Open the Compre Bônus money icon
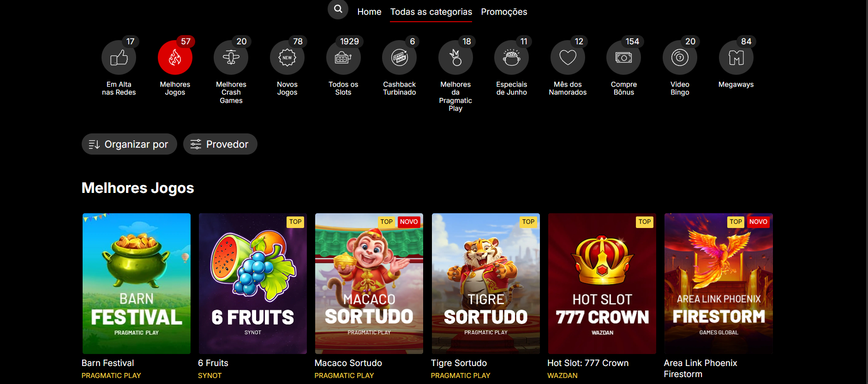 pos(624,58)
